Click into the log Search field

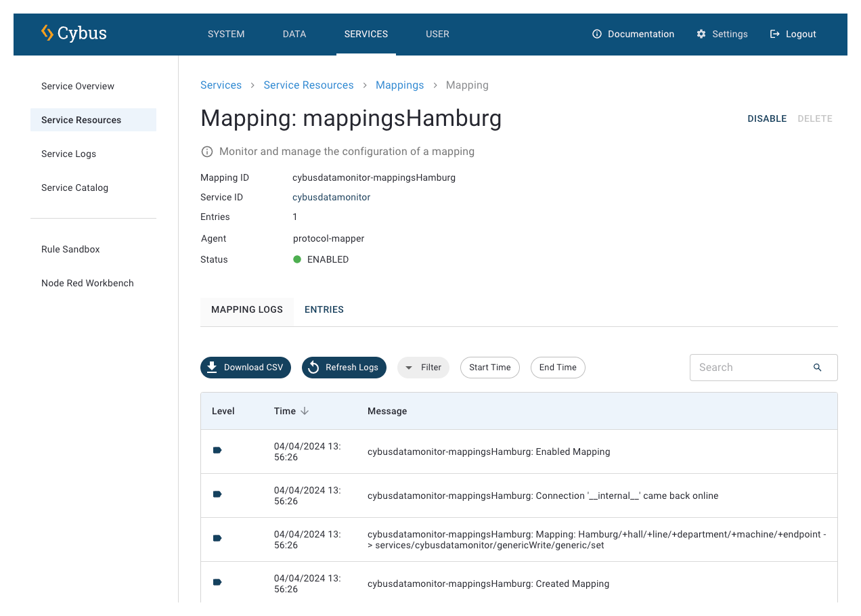tap(751, 368)
